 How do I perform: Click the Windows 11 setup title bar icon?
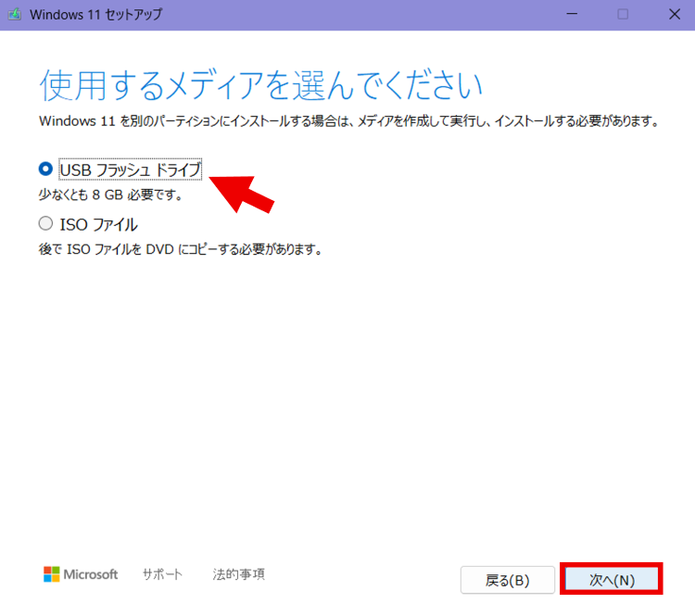[15, 15]
